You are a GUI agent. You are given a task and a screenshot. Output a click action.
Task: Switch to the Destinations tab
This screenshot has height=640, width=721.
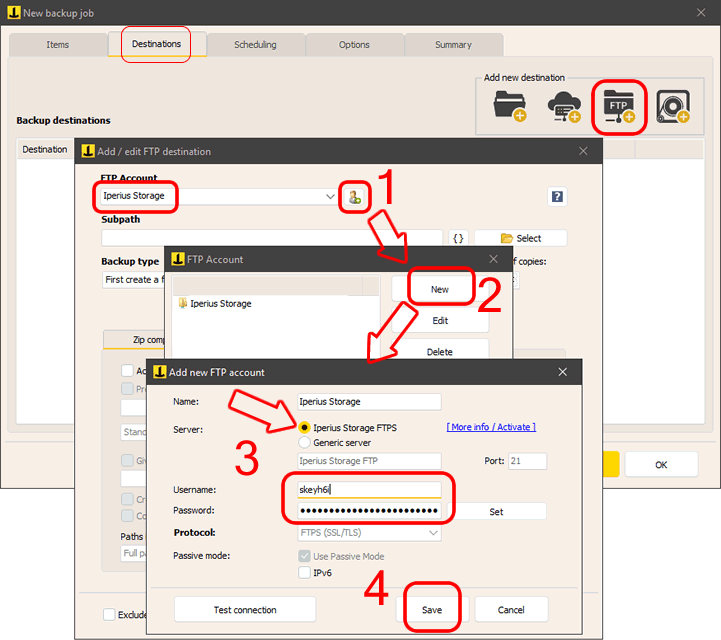coord(156,44)
